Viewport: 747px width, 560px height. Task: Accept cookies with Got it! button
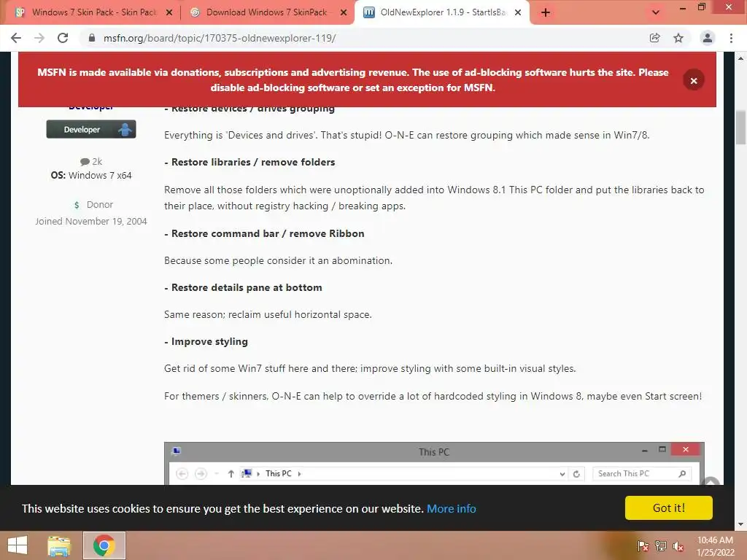click(669, 508)
